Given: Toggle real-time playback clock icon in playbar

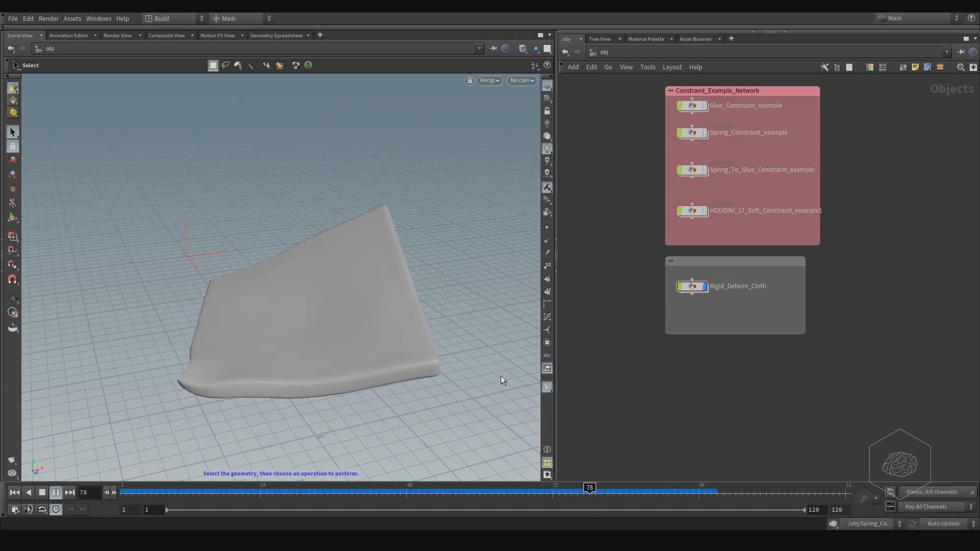Looking at the screenshot, I should pos(56,509).
